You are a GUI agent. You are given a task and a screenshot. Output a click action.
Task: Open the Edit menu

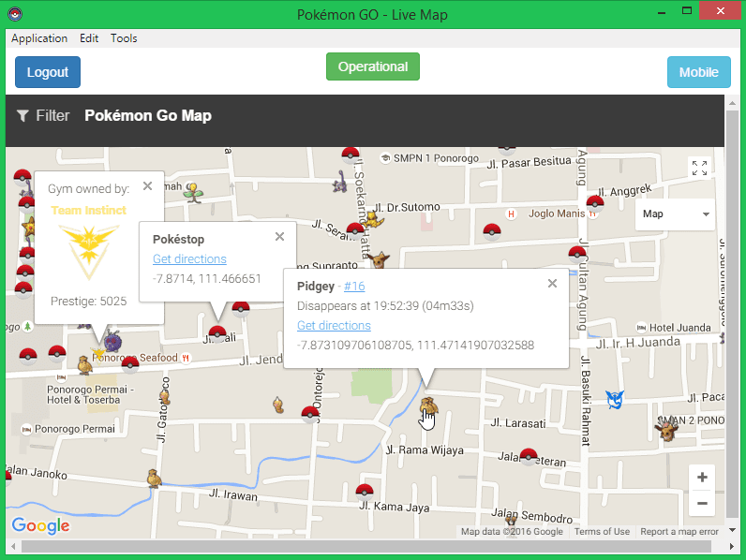[x=89, y=38]
